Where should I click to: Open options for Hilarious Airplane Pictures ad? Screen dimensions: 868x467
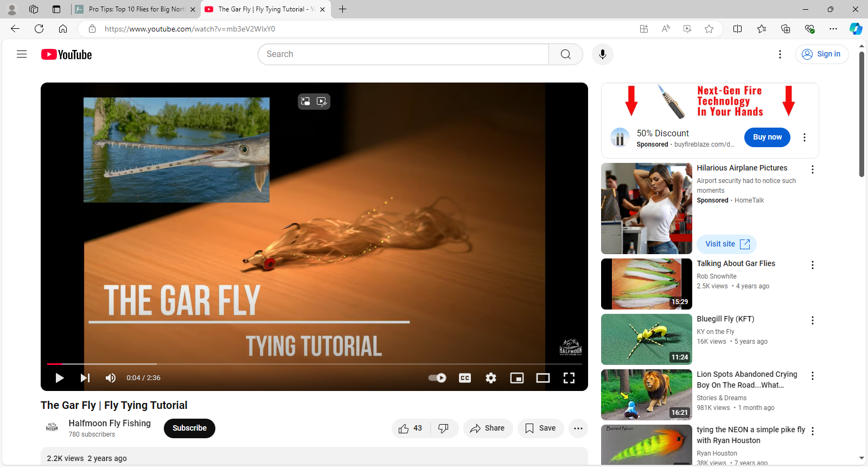(x=813, y=169)
